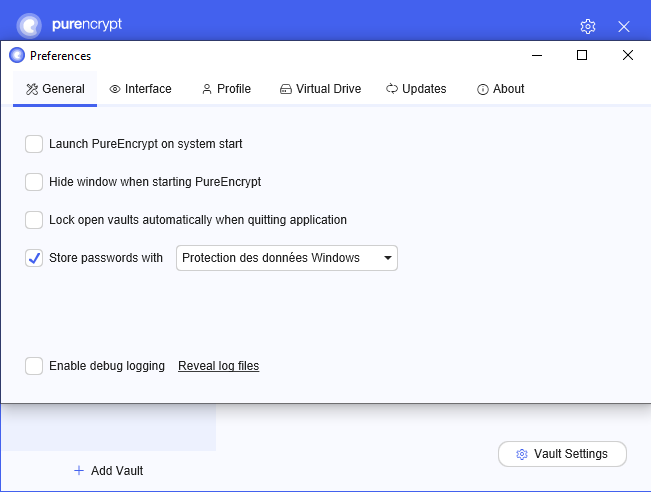The image size is (651, 492).
Task: Click the PureEncrypt logo in main header
Action: click(29, 25)
